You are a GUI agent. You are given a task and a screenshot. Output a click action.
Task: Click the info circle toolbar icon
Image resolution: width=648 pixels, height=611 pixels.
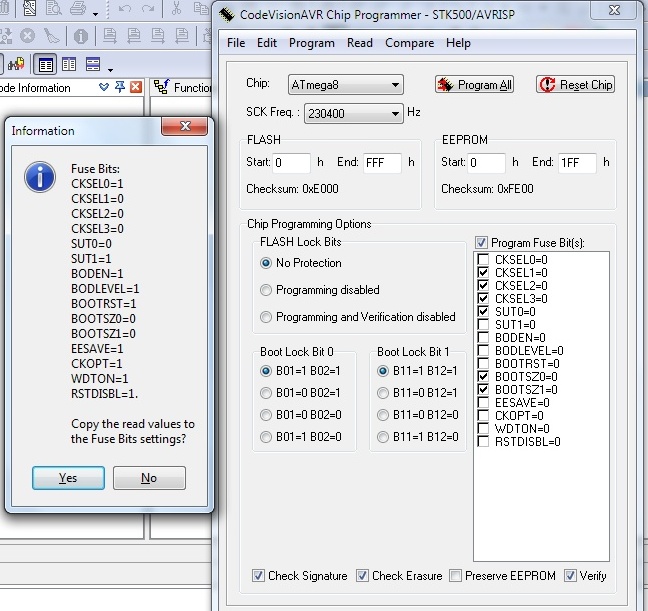[80, 37]
